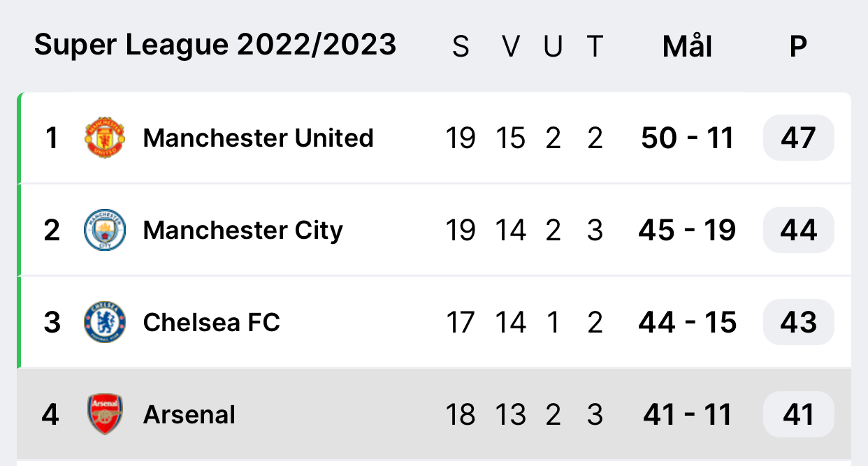
Task: Click Manchester City's 44 points badge
Action: (x=798, y=230)
